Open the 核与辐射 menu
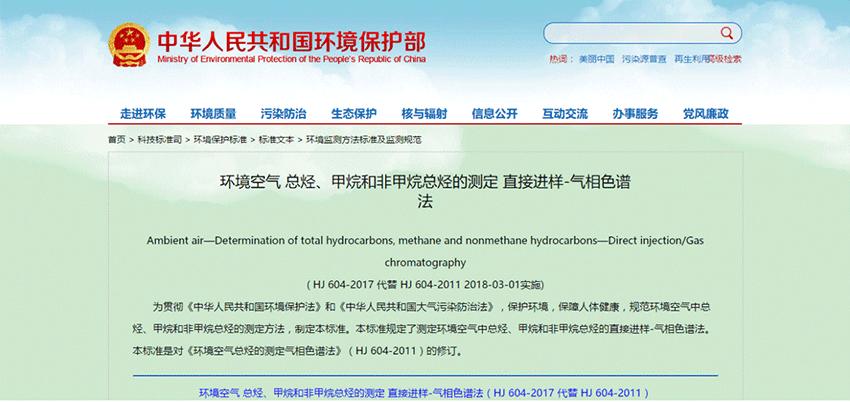Viewport: 850px width, 402px height. click(424, 114)
